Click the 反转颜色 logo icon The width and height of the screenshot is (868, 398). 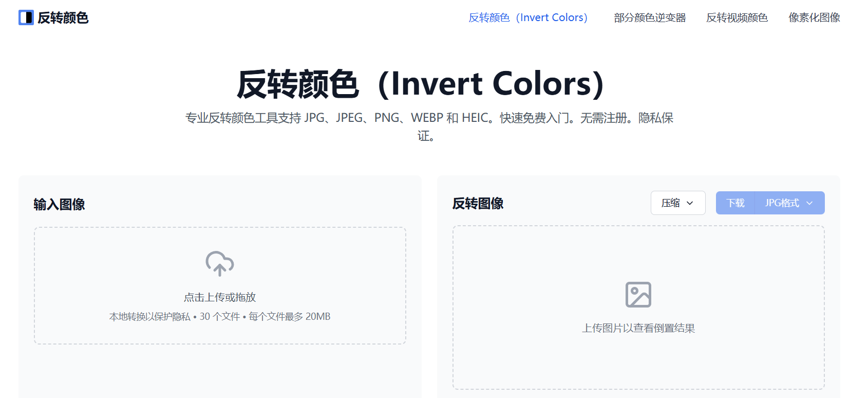[x=26, y=17]
